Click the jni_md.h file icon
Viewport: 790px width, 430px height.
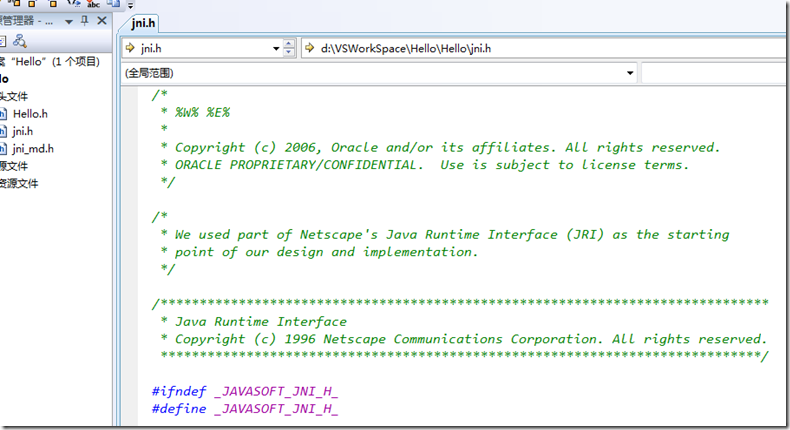click(x=4, y=149)
